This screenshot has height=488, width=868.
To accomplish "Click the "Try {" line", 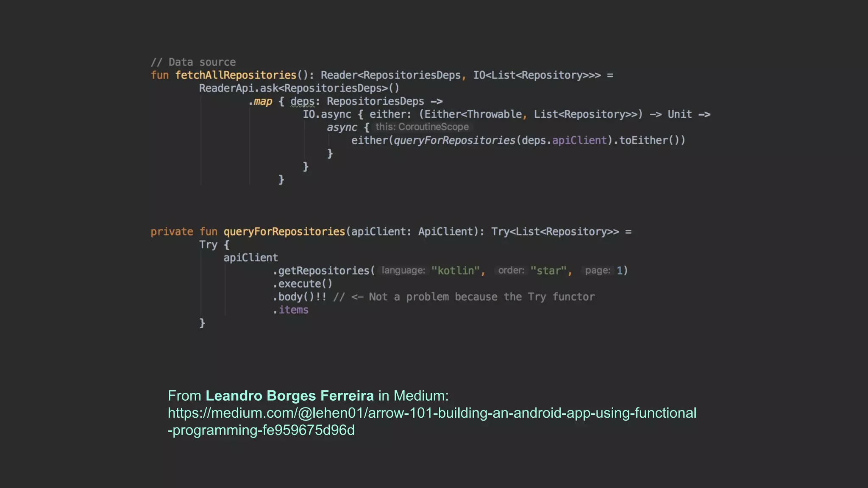I will tap(214, 245).
